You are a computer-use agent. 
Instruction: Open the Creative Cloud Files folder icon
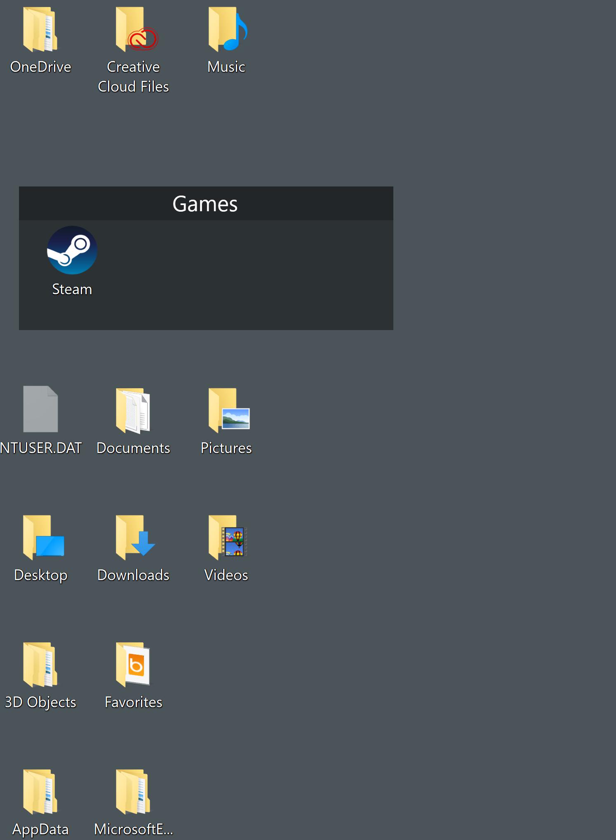tap(137, 29)
